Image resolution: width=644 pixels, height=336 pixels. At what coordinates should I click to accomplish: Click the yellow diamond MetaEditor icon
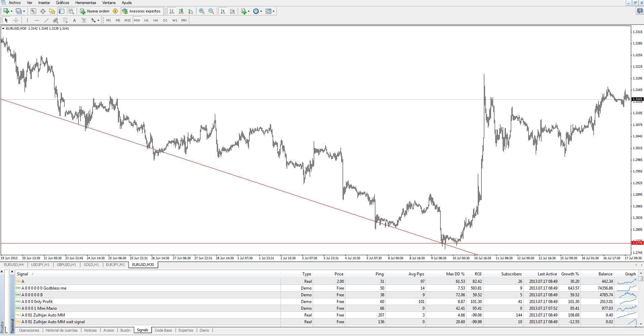[x=115, y=11]
